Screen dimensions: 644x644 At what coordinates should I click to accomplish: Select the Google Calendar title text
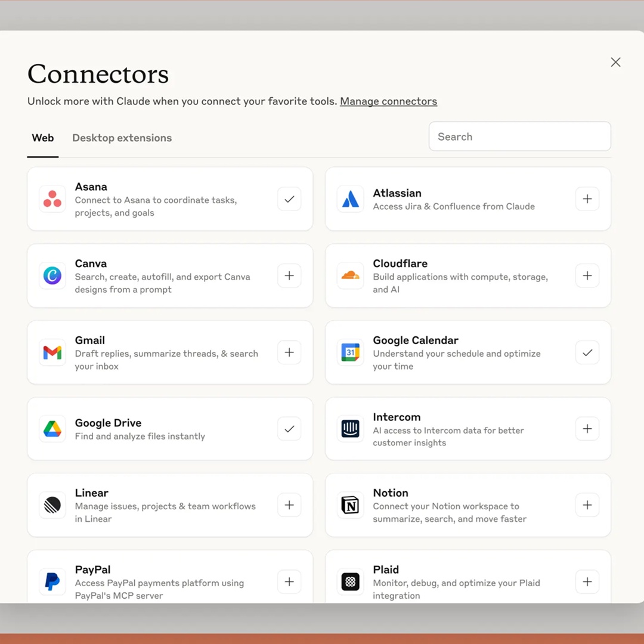pos(416,340)
